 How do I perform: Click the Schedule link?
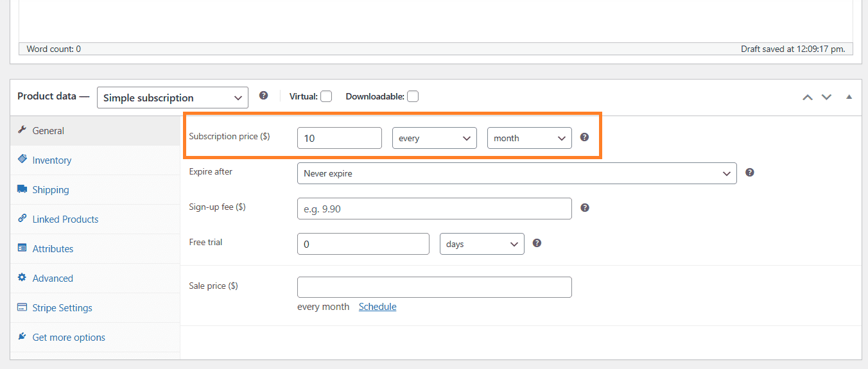click(378, 307)
